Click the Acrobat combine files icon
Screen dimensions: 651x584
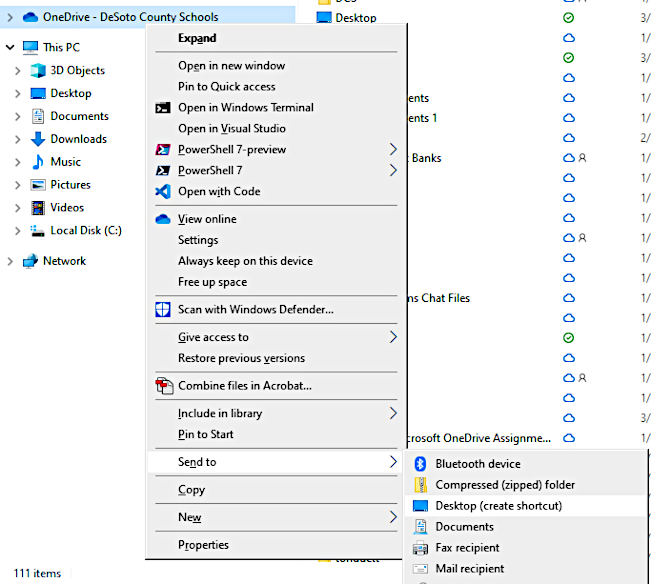[x=164, y=386]
